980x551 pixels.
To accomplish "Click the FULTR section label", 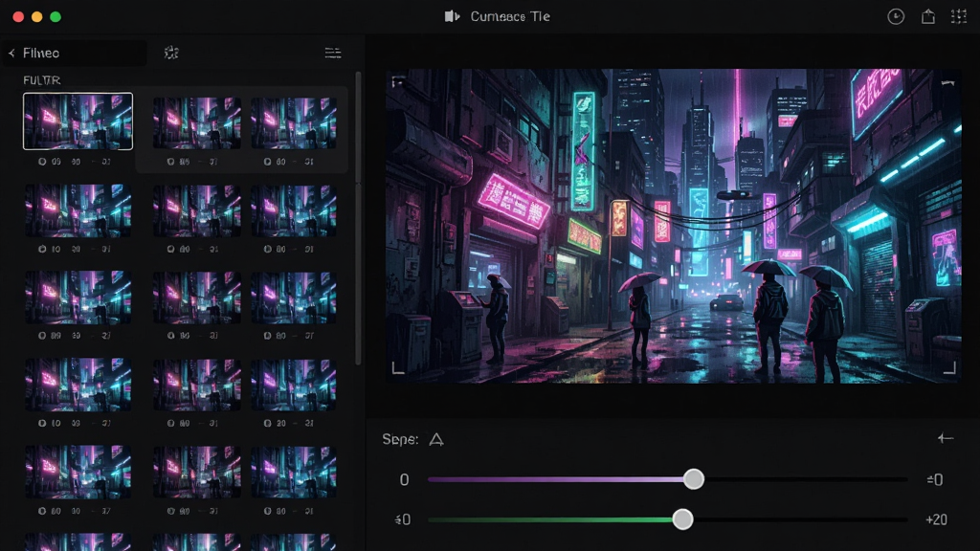I will pos(42,80).
